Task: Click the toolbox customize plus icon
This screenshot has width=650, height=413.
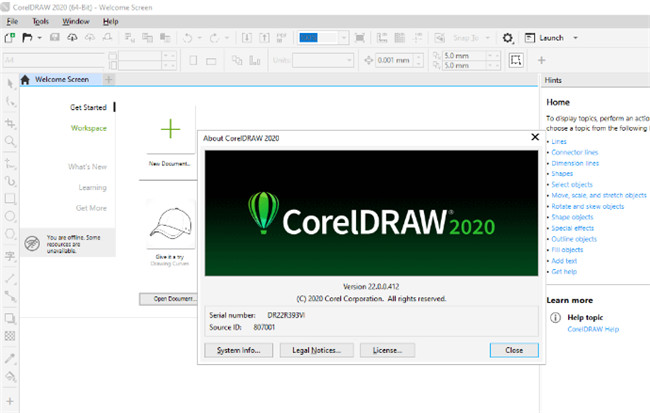Action: click(10, 401)
